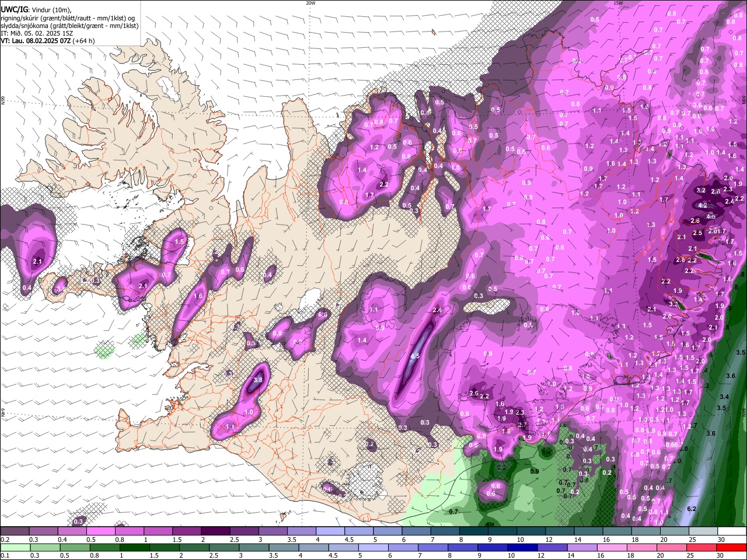747x560 pixels.
Task: Click the 3.2 snowfall value in the east
Action: 701,191
